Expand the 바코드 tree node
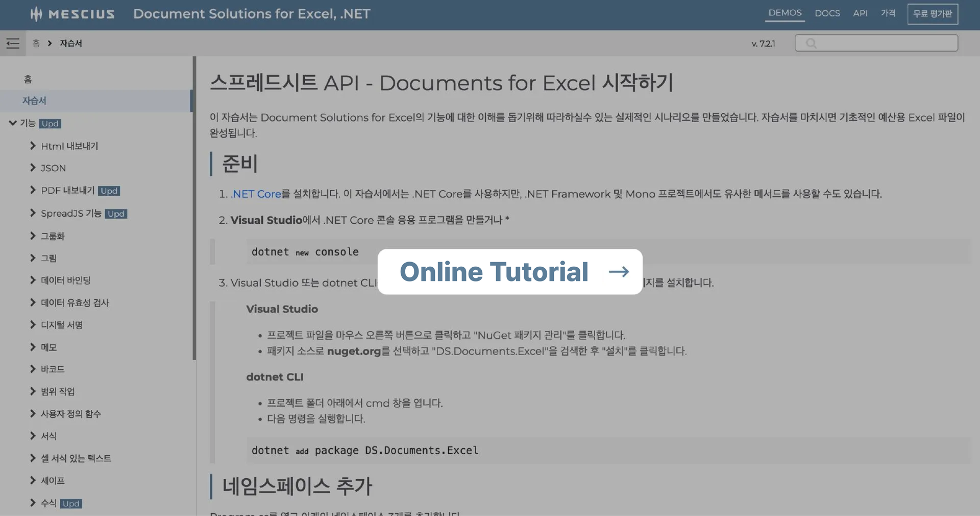Screen dimensions: 980x516 click(x=33, y=369)
